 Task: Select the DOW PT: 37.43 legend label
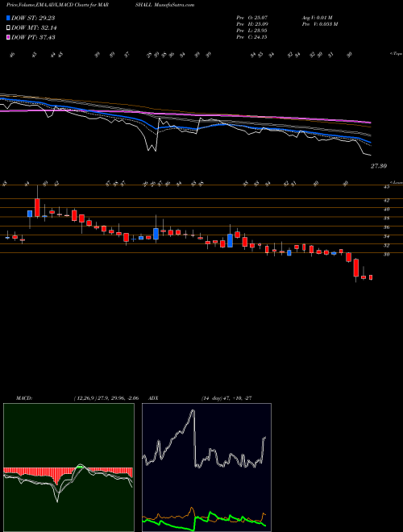pos(33,37)
